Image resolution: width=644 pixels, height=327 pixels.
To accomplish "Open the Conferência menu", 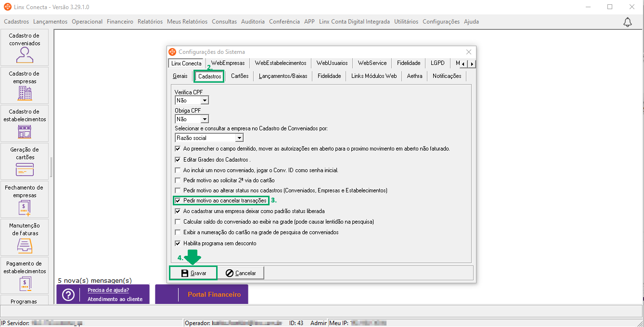I will (x=284, y=22).
